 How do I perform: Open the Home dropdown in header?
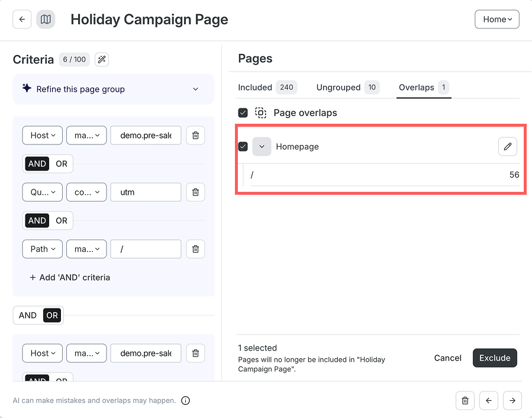[496, 20]
